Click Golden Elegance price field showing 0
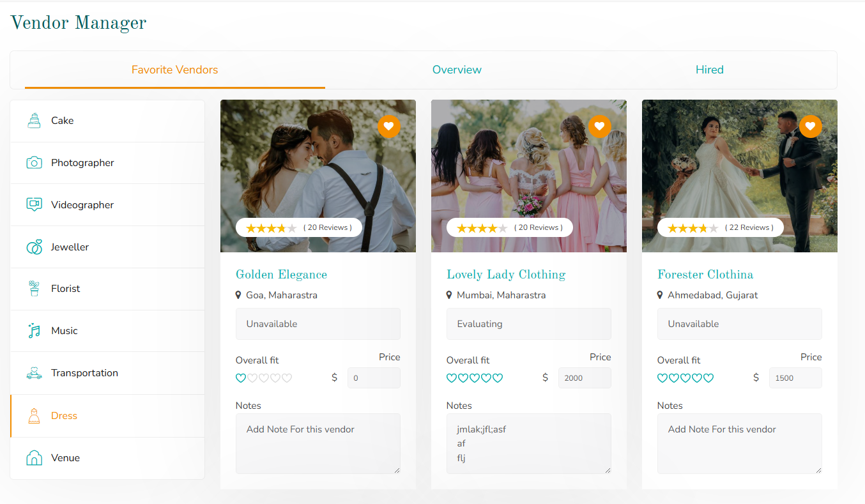This screenshot has width=865, height=504. [374, 378]
